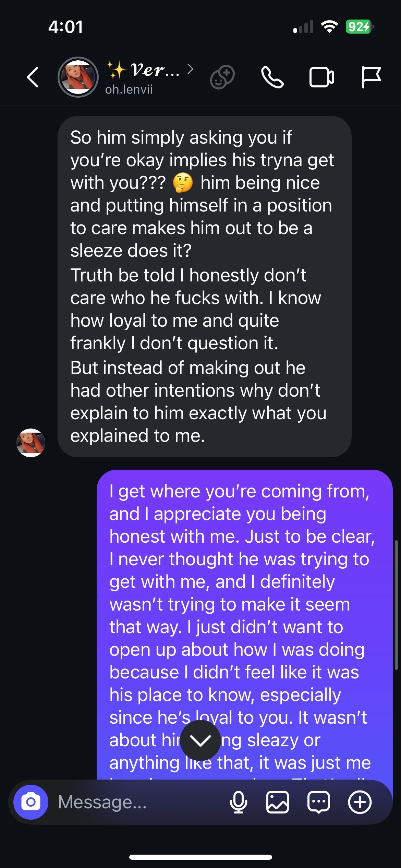Focus the Message text field
Screen dimensions: 401x868
click(x=137, y=802)
